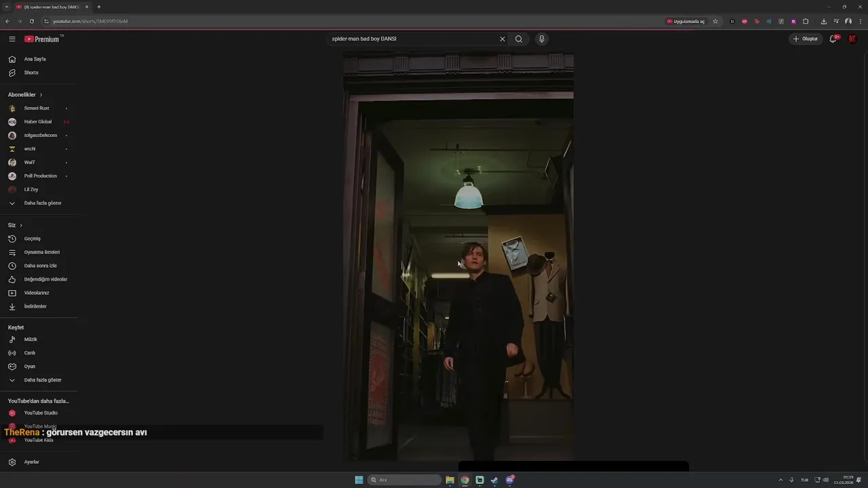The image size is (868, 488).
Task: Open the tab search dropdown arrow
Action: pos(6,7)
